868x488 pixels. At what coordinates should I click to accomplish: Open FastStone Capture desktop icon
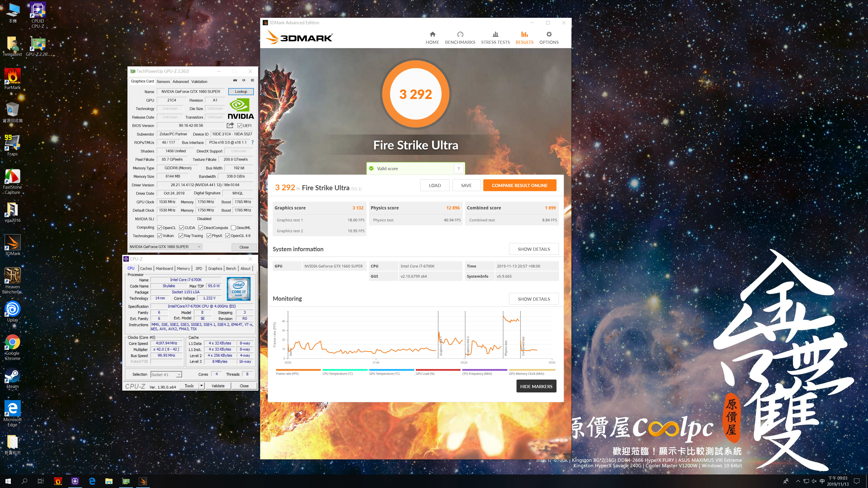(x=12, y=181)
